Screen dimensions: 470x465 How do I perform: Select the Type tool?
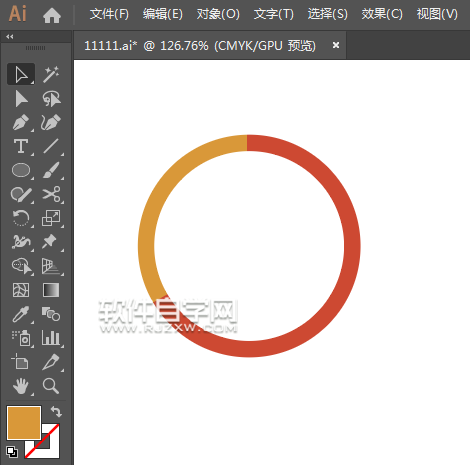click(x=21, y=146)
